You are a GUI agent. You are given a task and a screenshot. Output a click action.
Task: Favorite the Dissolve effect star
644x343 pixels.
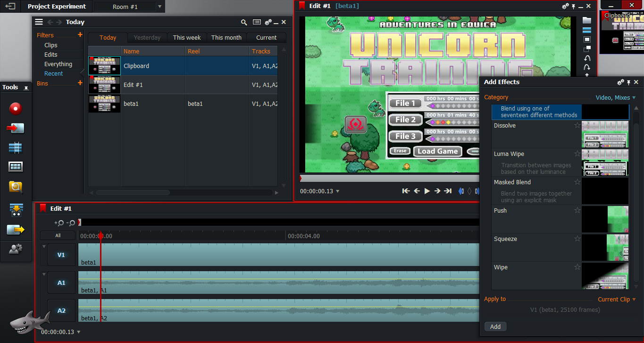pos(577,126)
